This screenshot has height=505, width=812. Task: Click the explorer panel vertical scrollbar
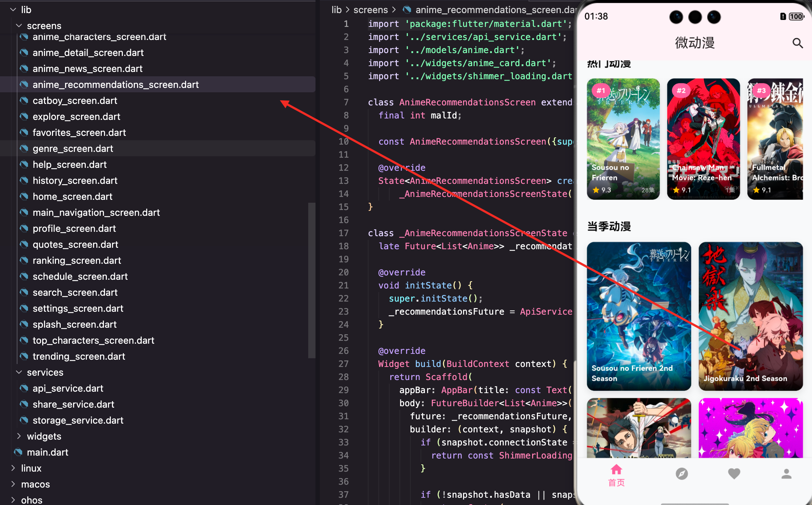point(311,280)
